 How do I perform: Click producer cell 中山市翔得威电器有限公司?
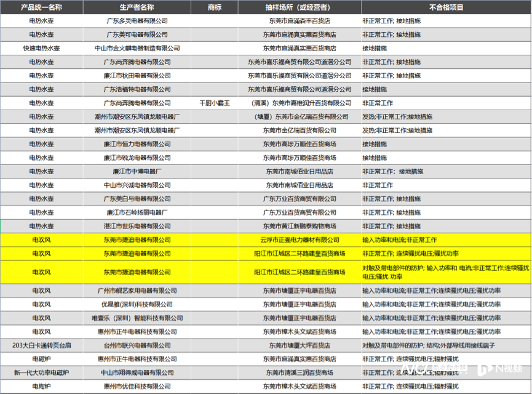tap(137, 373)
